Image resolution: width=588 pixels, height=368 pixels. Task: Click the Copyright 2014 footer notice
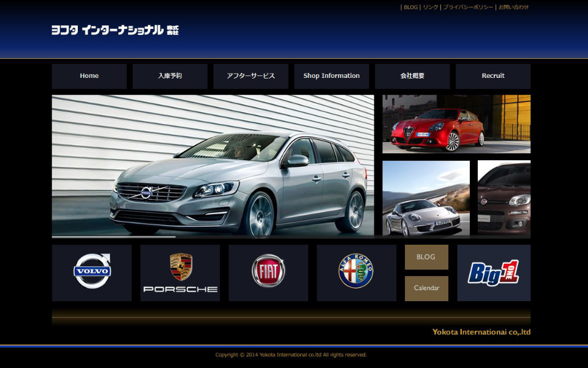291,355
